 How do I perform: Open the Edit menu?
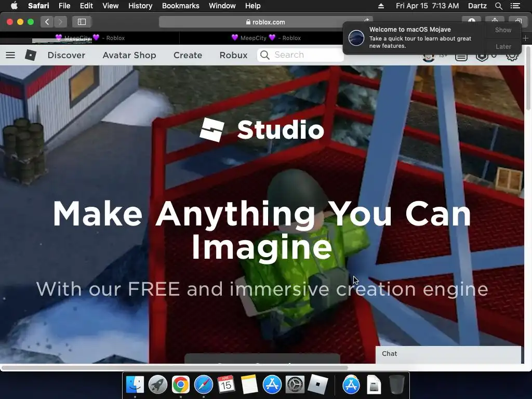87,6
